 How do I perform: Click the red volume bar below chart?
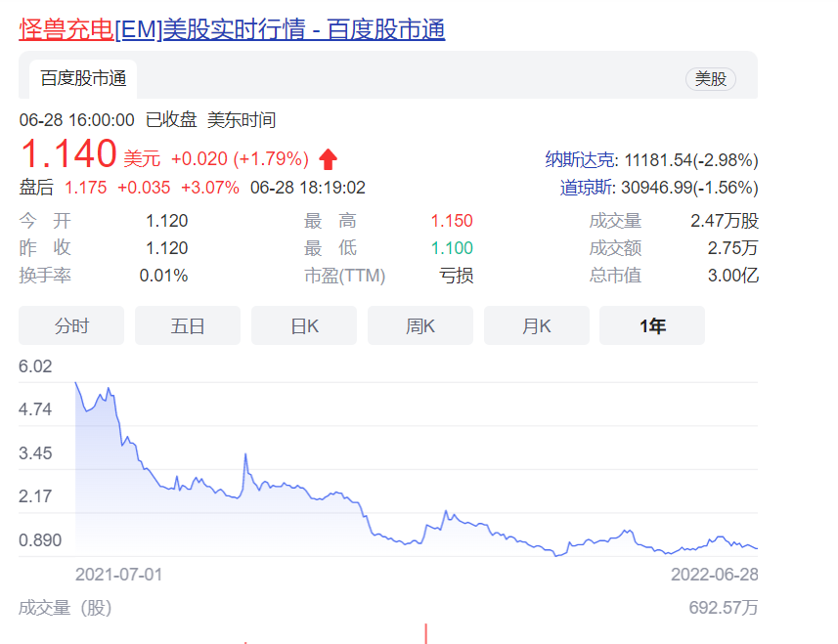[425, 633]
